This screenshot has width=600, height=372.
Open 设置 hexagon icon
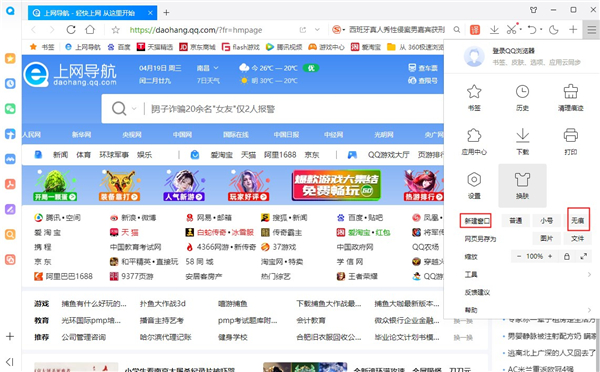point(474,179)
